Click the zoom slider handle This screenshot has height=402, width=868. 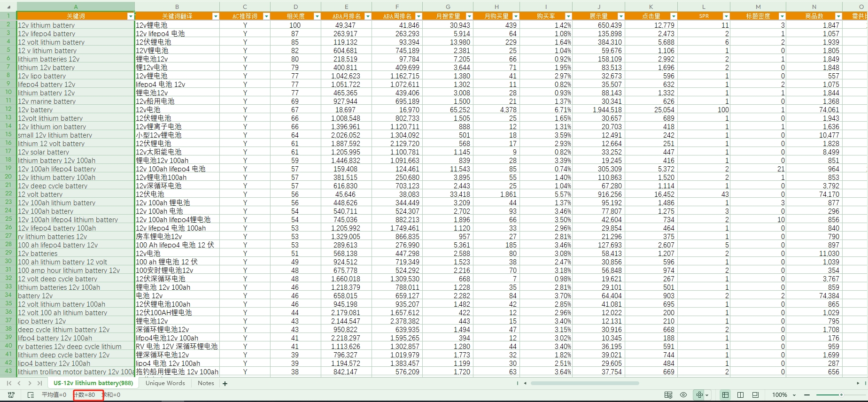[x=841, y=395]
